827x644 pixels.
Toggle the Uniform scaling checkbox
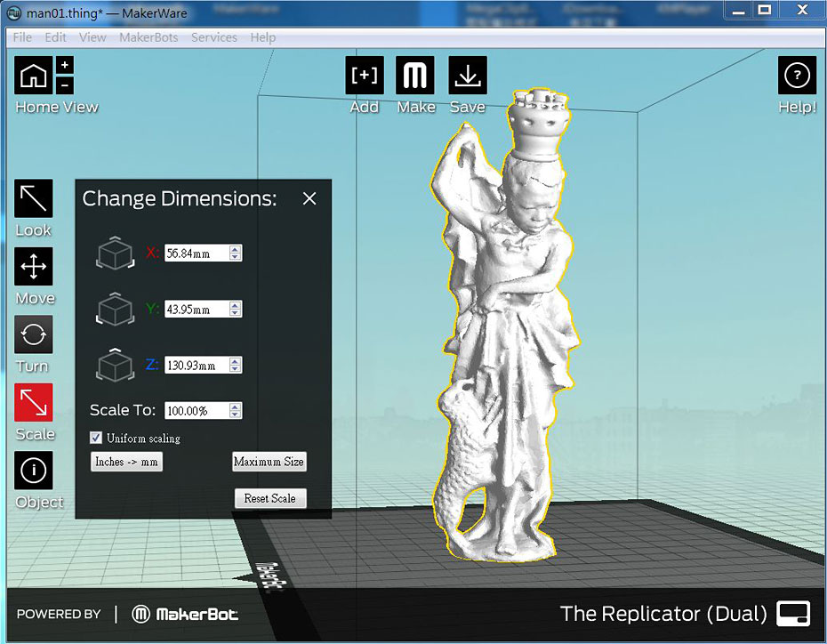pyautogui.click(x=96, y=438)
